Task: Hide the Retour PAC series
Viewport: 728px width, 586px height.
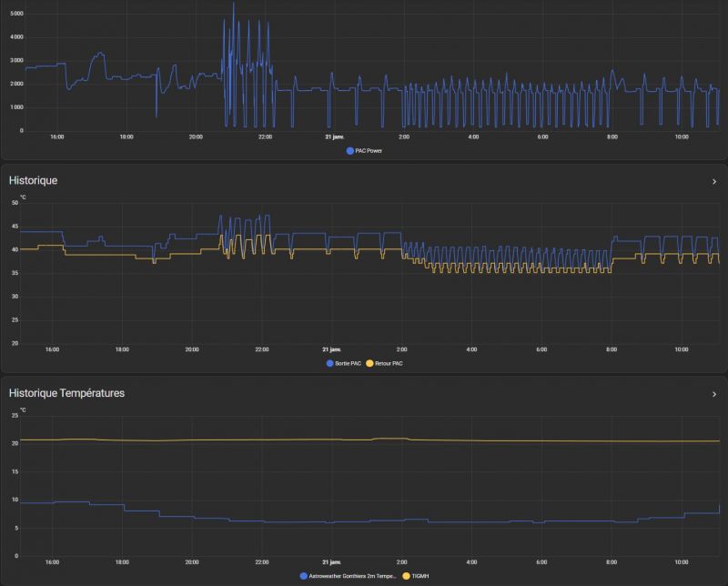Action: coord(389,363)
